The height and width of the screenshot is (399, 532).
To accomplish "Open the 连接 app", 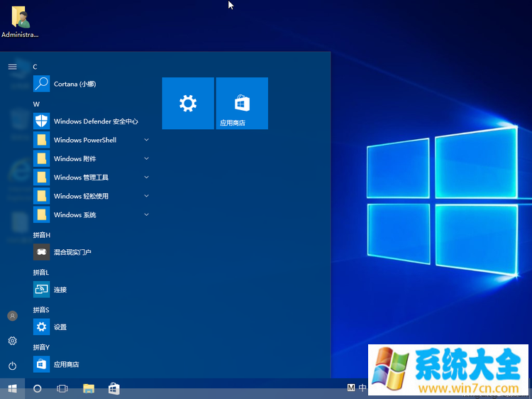I will click(x=92, y=290).
